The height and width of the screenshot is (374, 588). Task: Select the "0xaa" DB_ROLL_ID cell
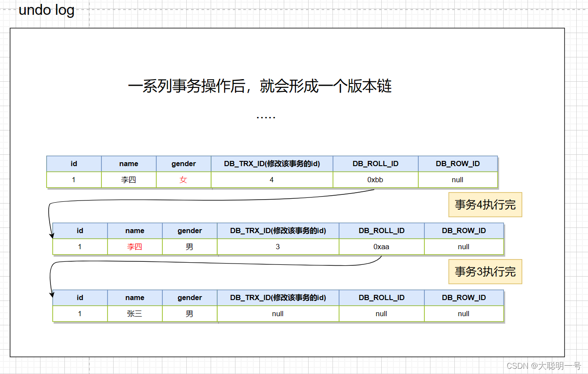coord(382,247)
